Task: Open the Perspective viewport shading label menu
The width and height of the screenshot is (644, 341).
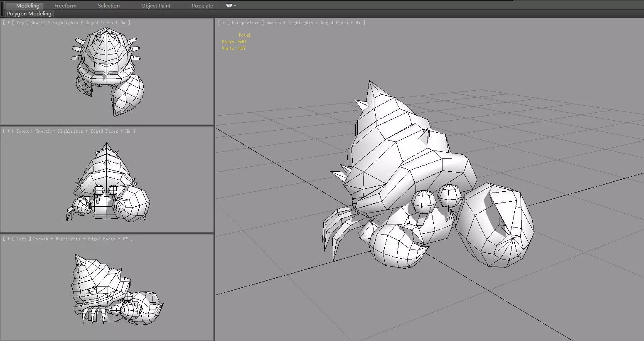Action: [313, 22]
